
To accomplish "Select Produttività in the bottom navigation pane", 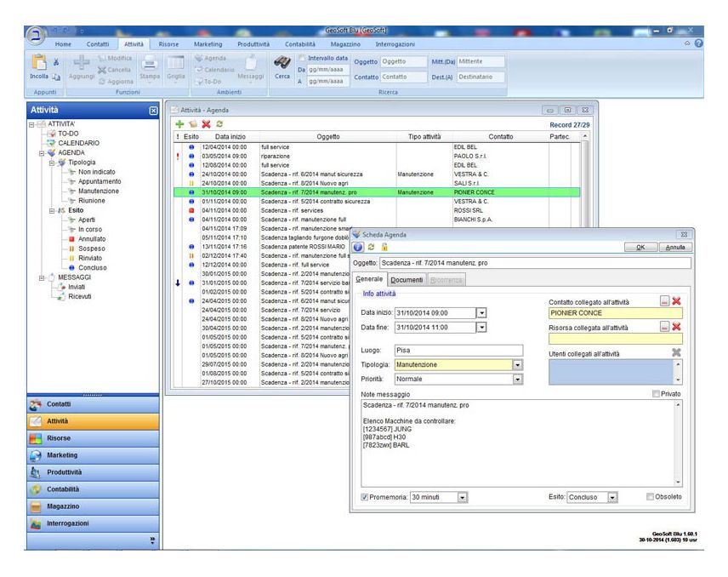I will pyautogui.click(x=93, y=472).
